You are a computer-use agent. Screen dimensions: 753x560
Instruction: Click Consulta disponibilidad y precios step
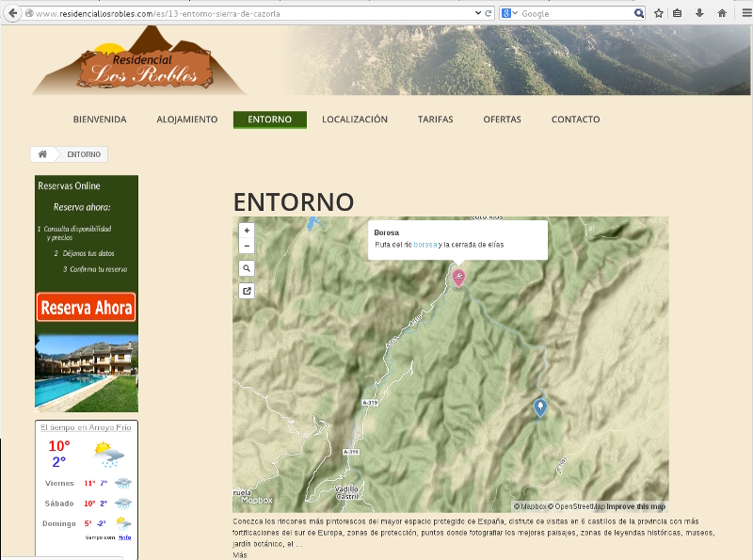(75, 232)
